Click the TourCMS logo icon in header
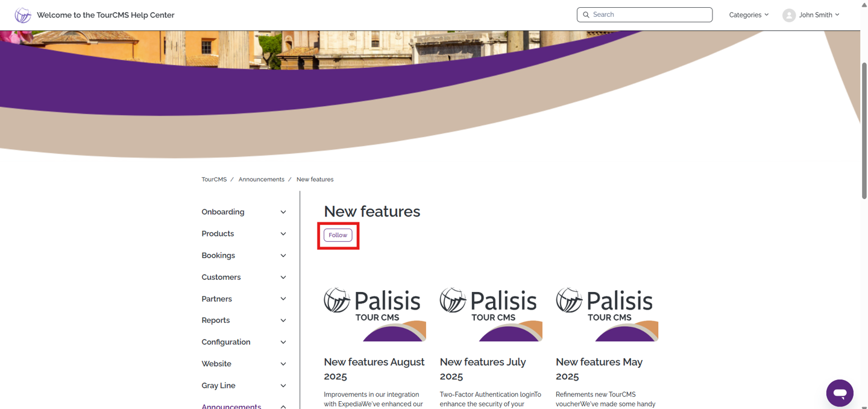868x409 pixels. click(x=23, y=15)
